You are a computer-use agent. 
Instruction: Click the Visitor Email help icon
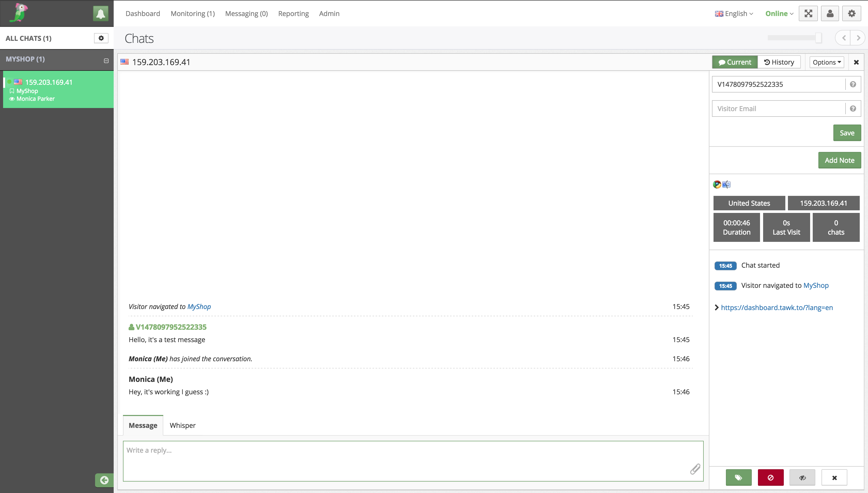click(853, 108)
